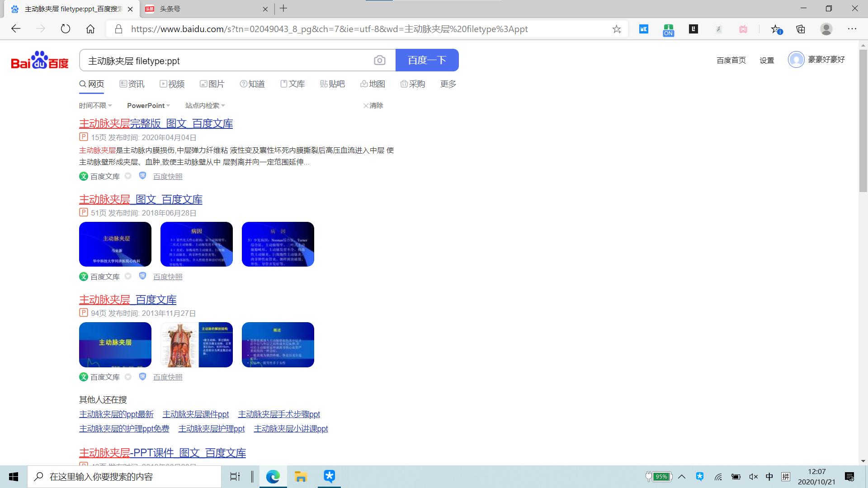Click the browser home icon
Viewport: 868px width, 488px height.
(90, 29)
